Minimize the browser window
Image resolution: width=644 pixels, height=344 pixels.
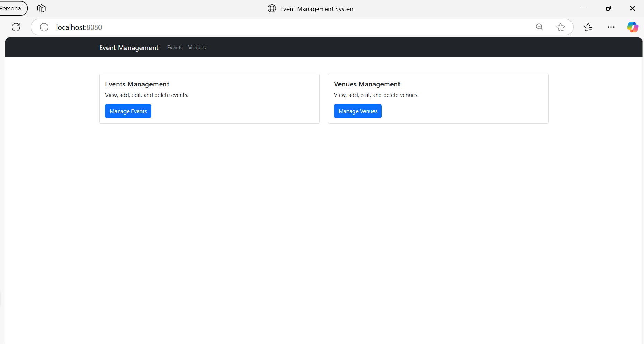click(x=585, y=8)
